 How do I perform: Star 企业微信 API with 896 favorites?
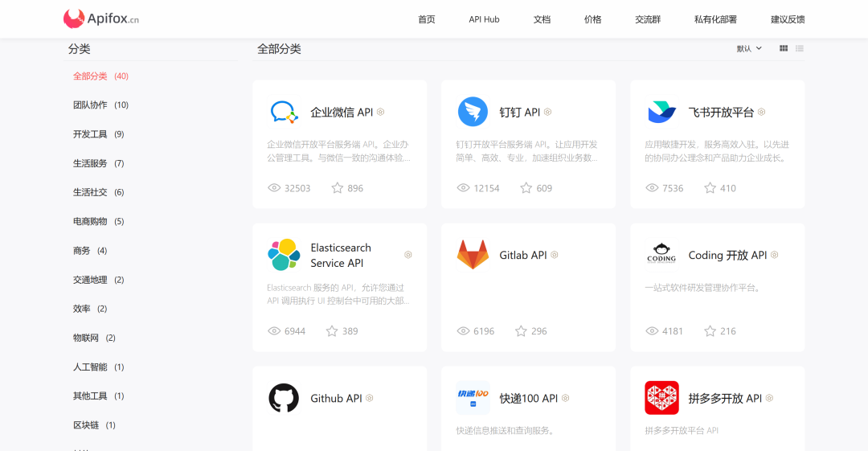tap(337, 188)
